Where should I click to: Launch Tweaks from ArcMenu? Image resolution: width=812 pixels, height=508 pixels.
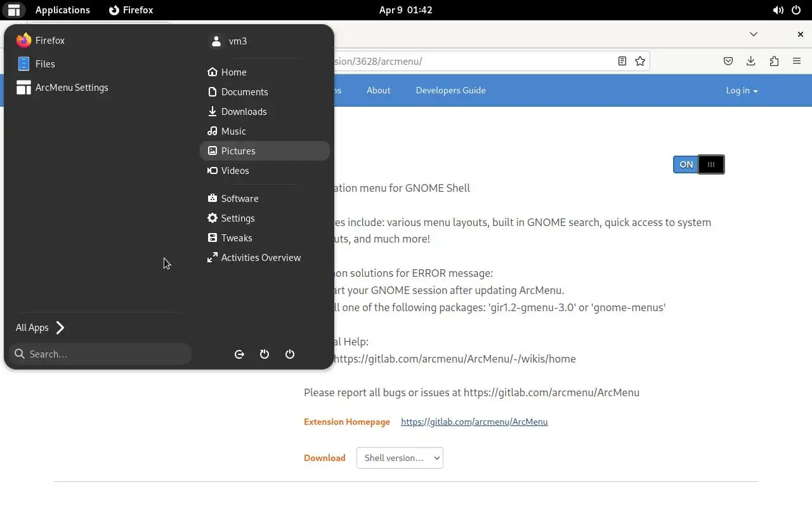[x=265, y=238]
